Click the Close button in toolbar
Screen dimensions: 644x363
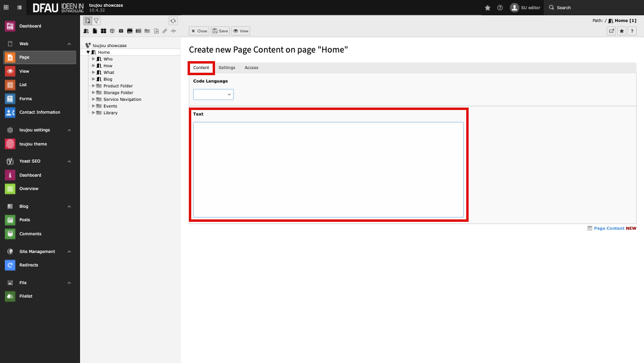(x=199, y=31)
